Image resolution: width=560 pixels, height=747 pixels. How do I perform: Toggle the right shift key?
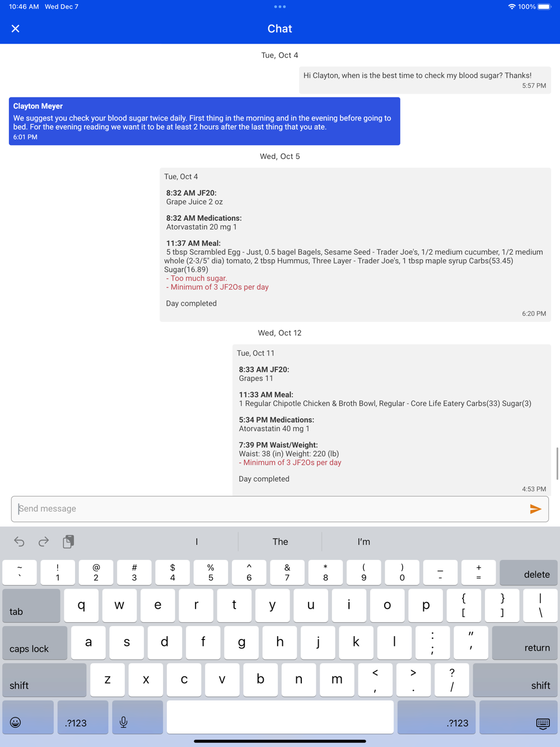tap(515, 680)
